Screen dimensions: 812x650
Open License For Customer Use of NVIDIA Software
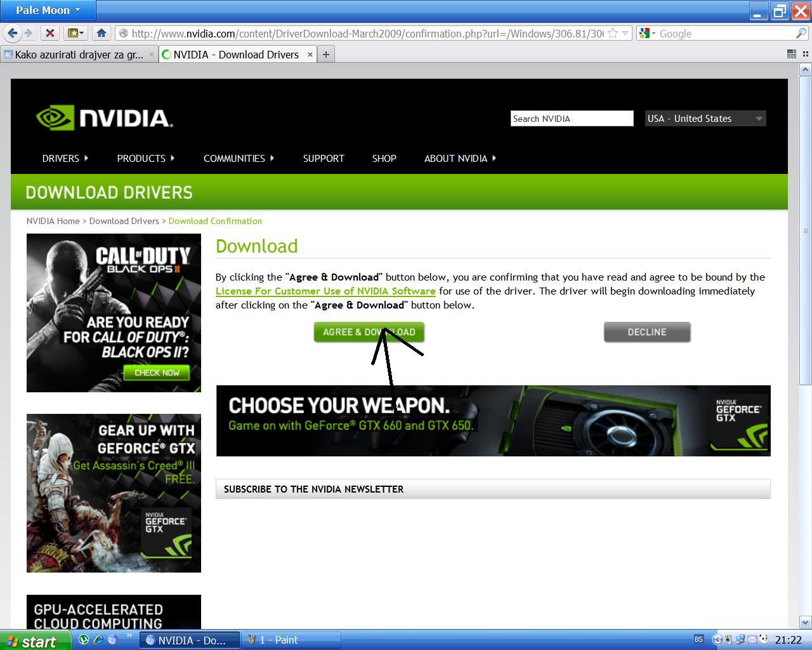pos(325,291)
